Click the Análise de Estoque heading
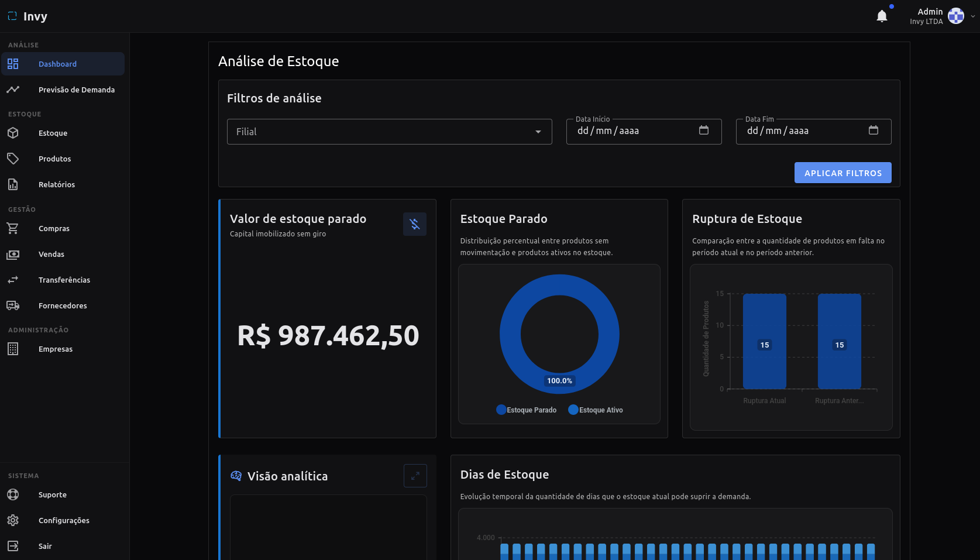This screenshot has width=980, height=560. [x=278, y=61]
